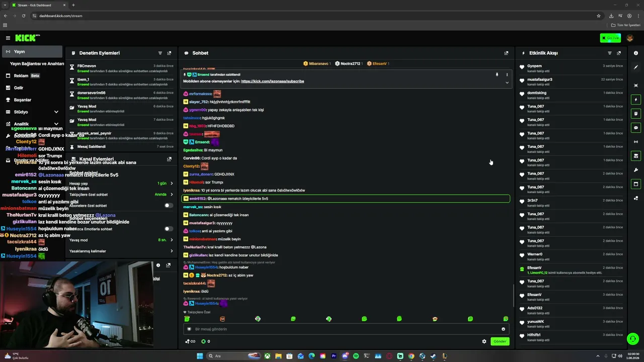Viewport: 644px width, 362px height.
Task: Open Hesap yaşı setting
Action: click(x=121, y=184)
